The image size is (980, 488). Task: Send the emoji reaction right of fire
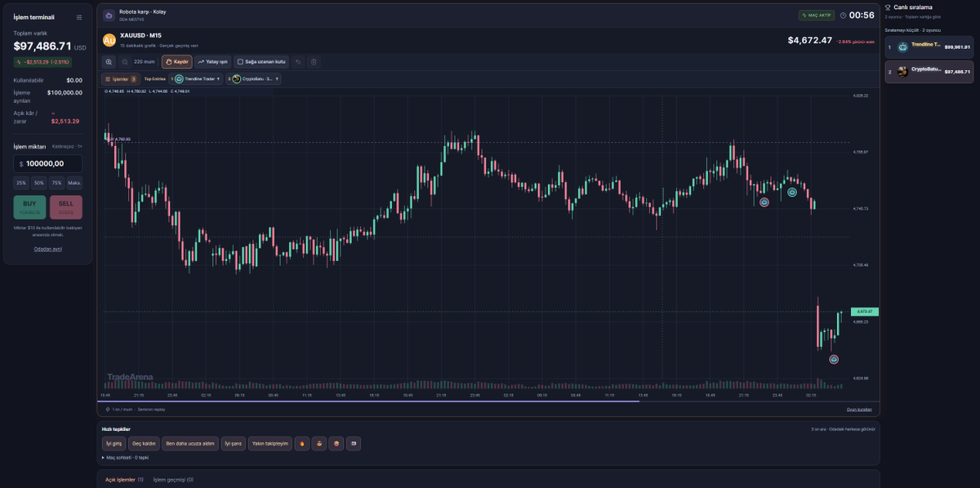tap(319, 443)
